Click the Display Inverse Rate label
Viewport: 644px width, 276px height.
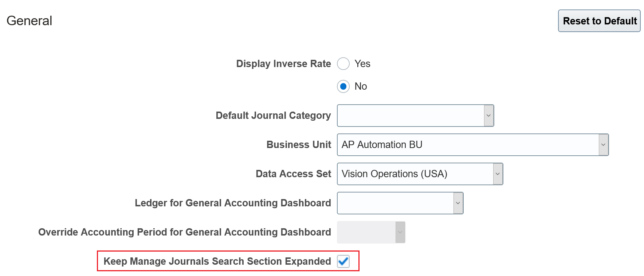(283, 64)
